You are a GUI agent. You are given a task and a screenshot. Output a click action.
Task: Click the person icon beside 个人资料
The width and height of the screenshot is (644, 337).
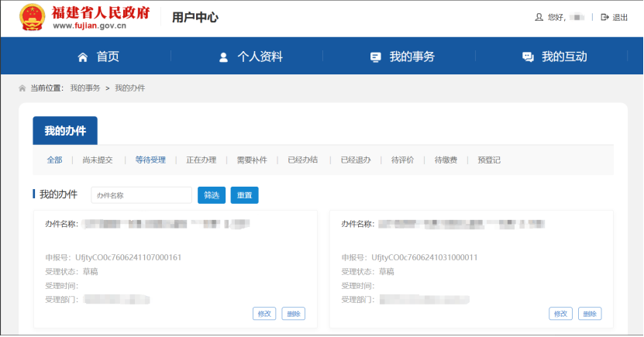coord(223,57)
